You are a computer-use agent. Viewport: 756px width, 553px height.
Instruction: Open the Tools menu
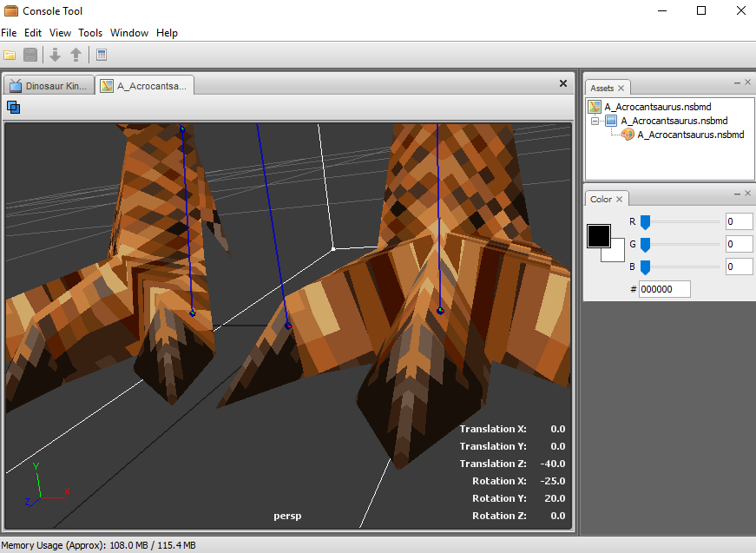90,33
